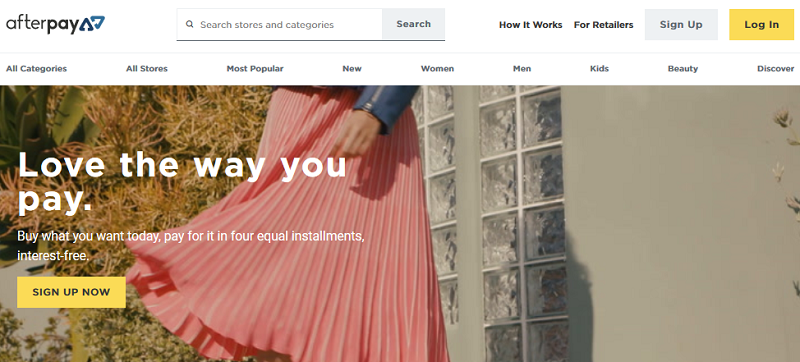Open the New category menu item

352,68
